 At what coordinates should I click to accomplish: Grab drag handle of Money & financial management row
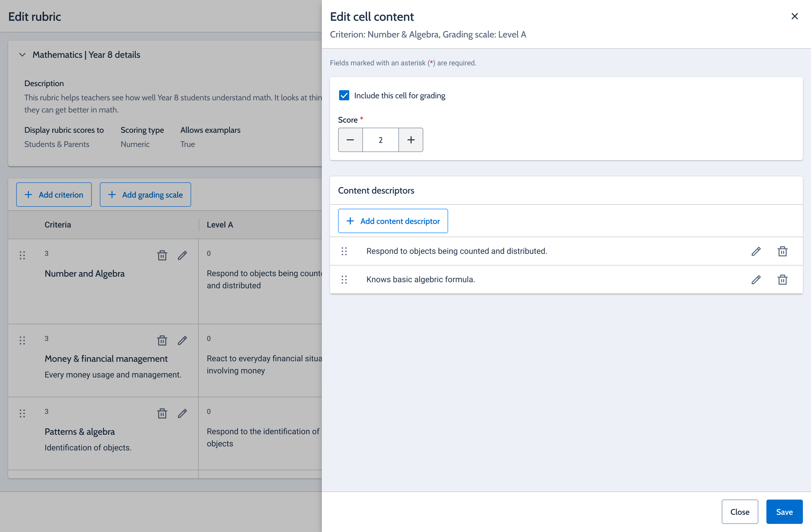[22, 340]
